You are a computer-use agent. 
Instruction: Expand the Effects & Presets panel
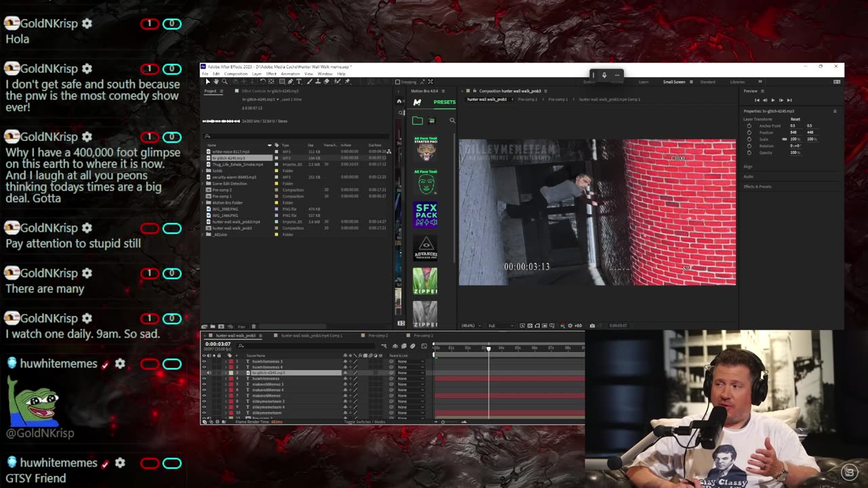click(757, 186)
